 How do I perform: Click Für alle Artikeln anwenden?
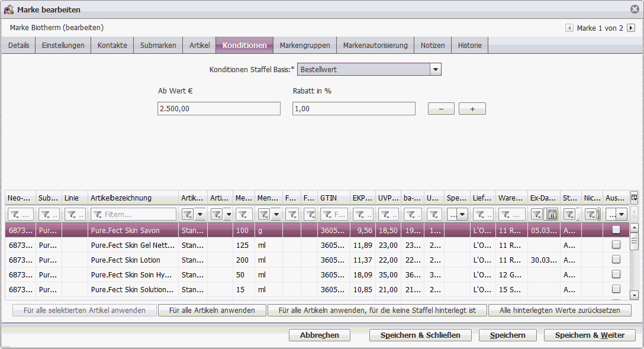click(212, 311)
